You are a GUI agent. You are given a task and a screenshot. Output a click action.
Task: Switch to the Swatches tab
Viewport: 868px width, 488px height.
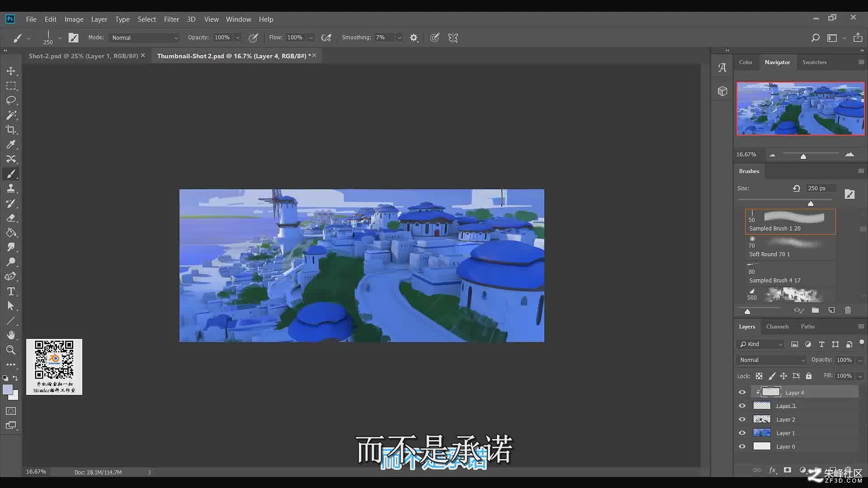pyautogui.click(x=814, y=62)
